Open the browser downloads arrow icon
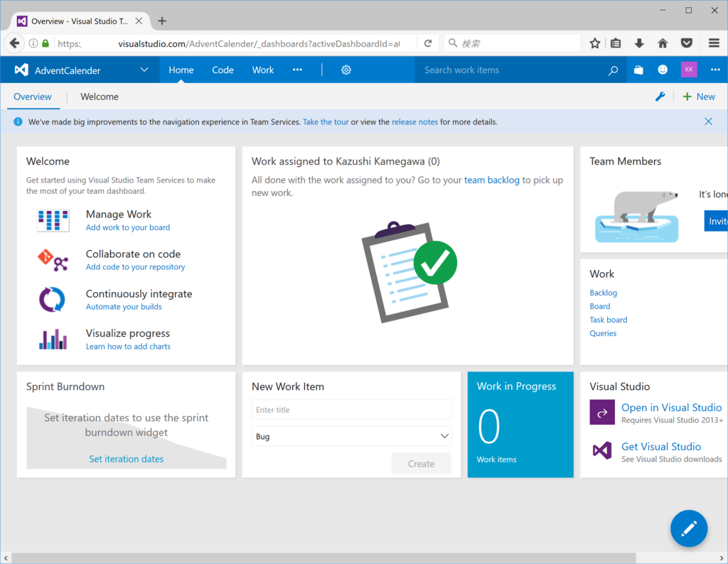728x564 pixels. point(639,43)
